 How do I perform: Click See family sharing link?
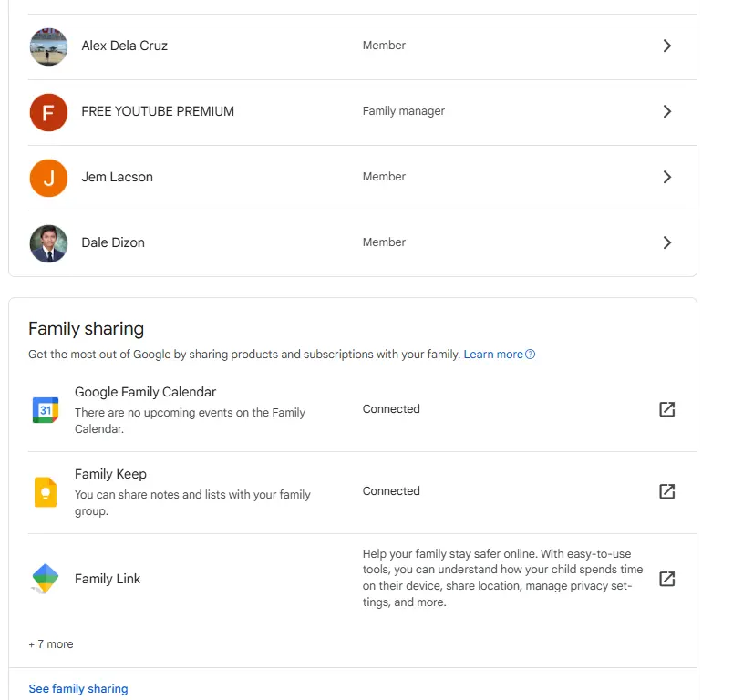click(x=78, y=689)
